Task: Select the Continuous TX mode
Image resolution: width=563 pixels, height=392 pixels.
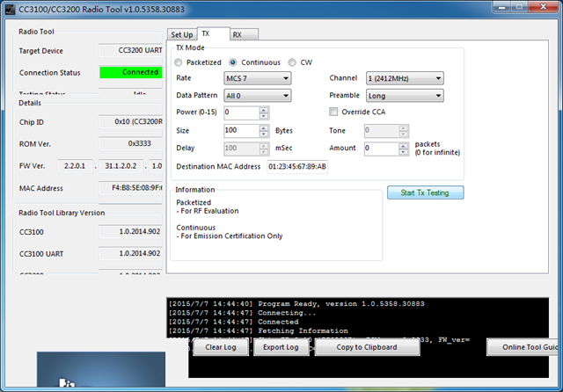Action: pyautogui.click(x=233, y=62)
